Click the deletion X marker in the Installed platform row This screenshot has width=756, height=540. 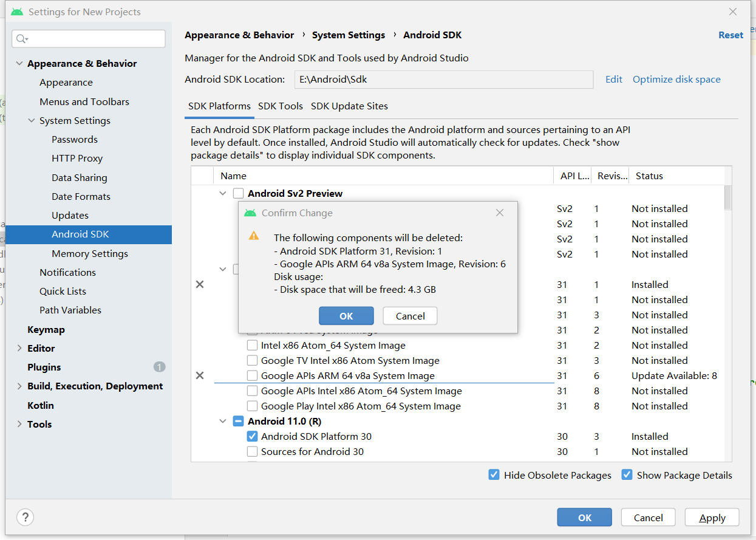200,284
